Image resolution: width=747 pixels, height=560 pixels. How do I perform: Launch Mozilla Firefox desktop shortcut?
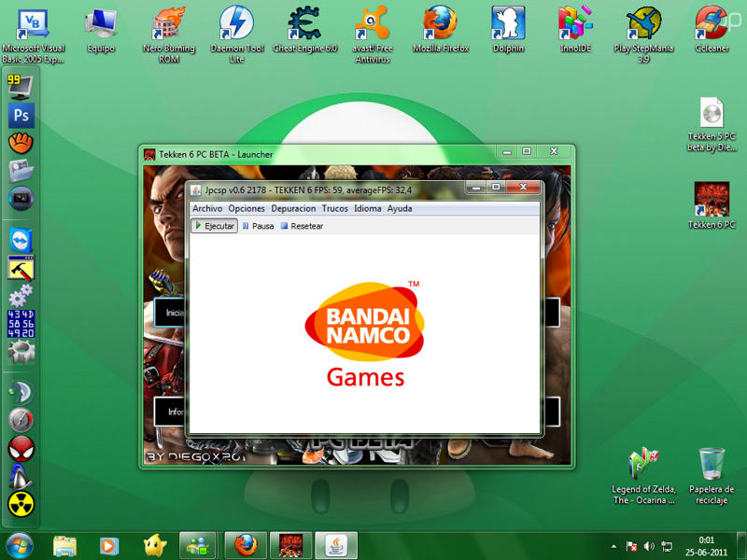441,30
